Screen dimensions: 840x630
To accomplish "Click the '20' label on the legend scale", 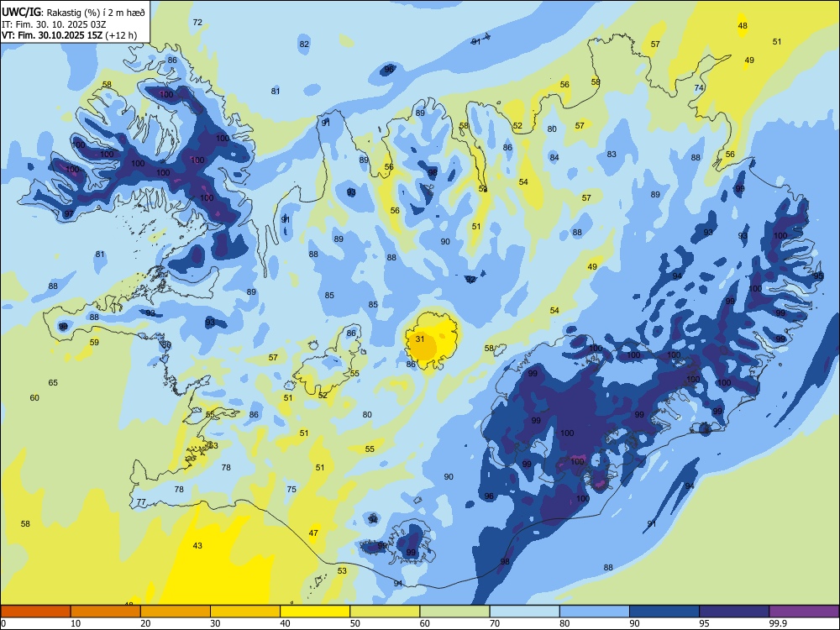I will (145, 623).
